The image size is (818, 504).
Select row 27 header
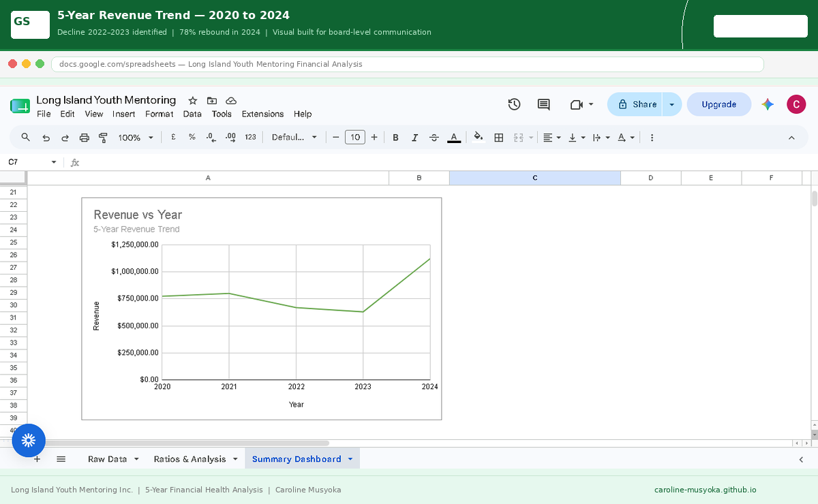click(x=14, y=267)
